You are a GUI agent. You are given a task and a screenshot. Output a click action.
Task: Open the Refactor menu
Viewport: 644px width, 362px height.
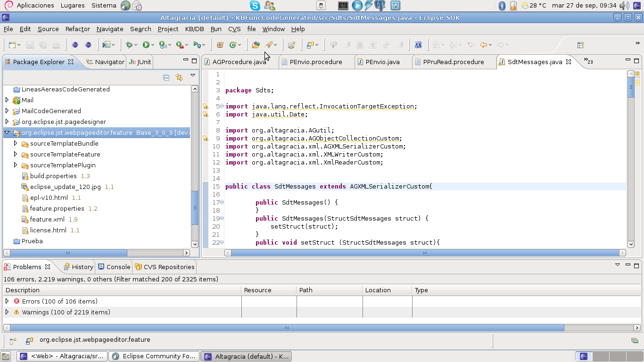(78, 29)
